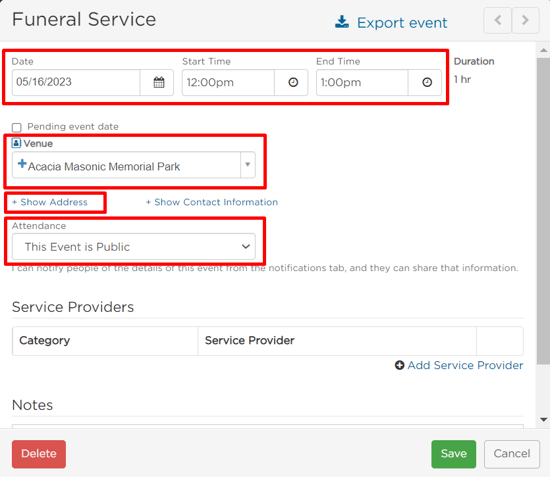Click the scrollbar up arrow

pos(543,51)
